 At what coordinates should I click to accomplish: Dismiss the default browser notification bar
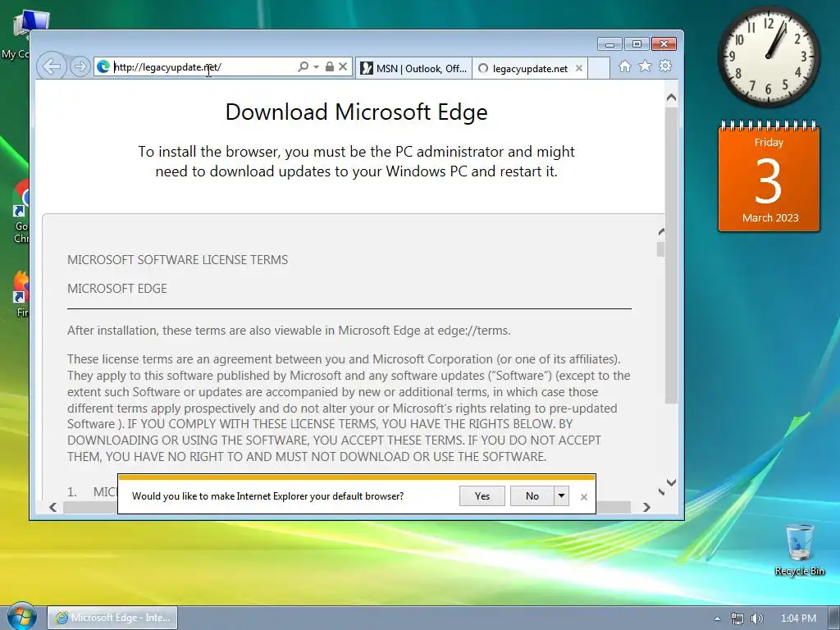click(584, 497)
